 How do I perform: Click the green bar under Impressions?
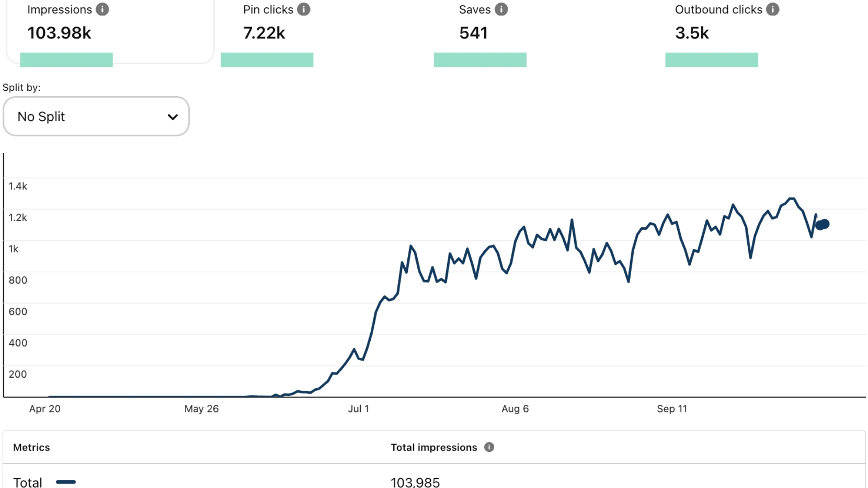coord(66,60)
